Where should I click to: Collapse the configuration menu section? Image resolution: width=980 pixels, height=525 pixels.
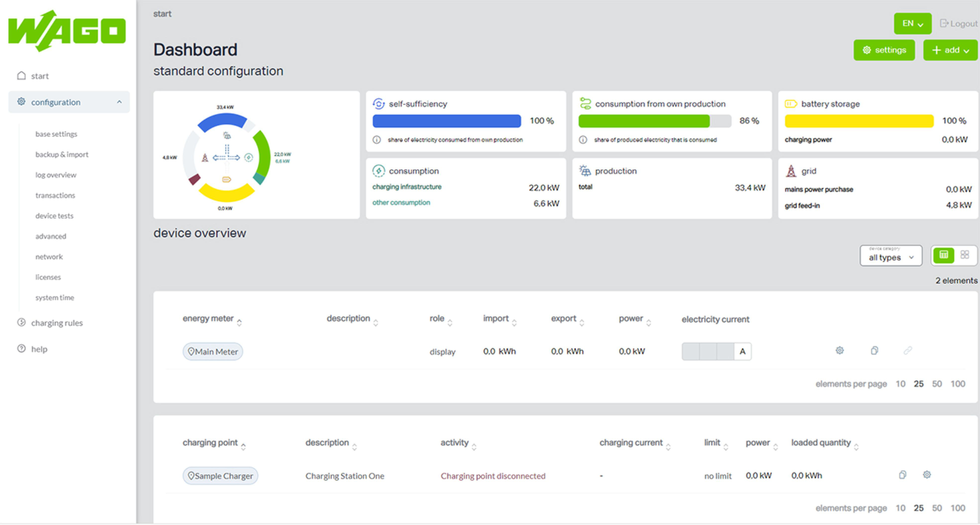pyautogui.click(x=119, y=102)
